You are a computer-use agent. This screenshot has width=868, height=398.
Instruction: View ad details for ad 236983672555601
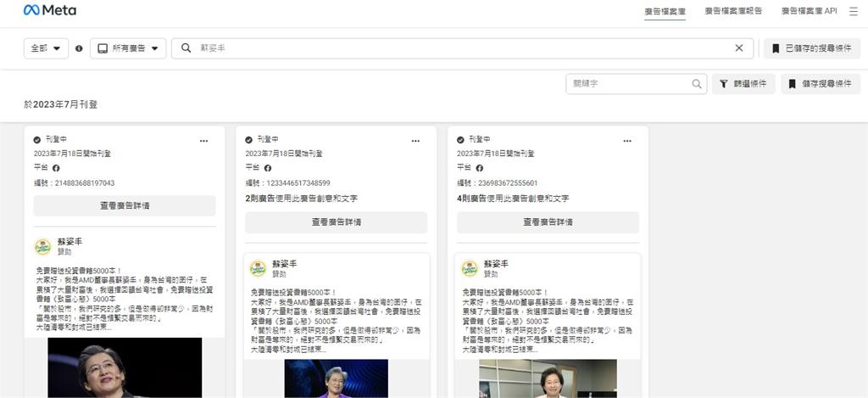coord(548,222)
